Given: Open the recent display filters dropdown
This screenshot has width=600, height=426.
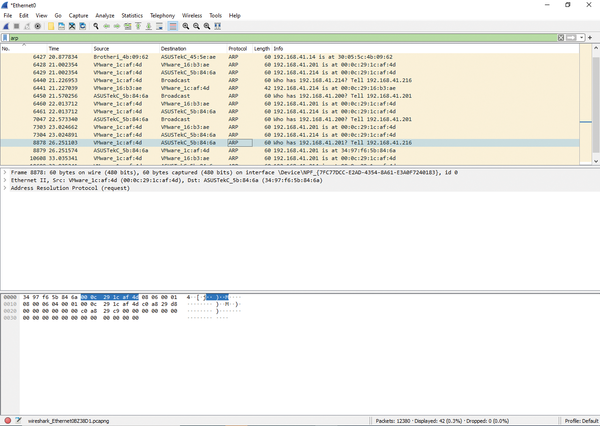Looking at the screenshot, I should pyautogui.click(x=581, y=38).
